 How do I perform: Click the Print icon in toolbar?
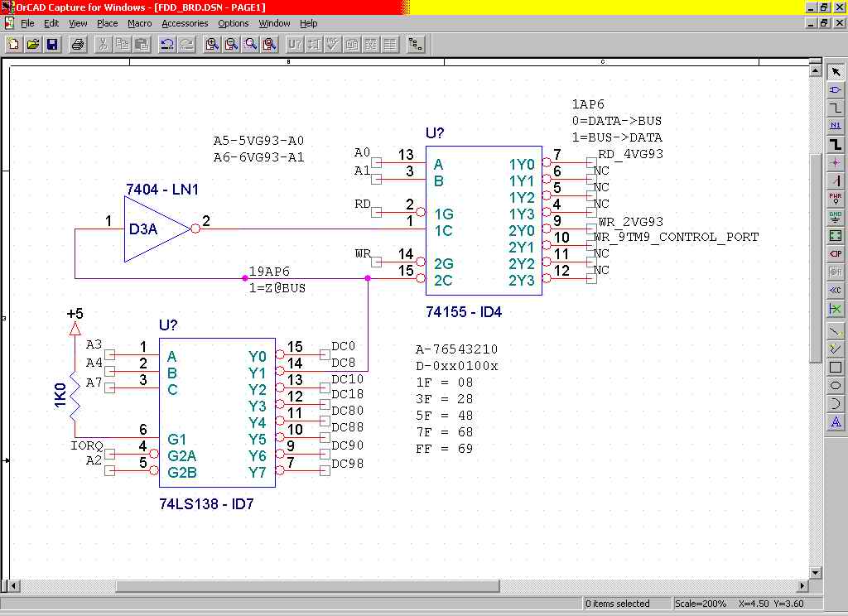tap(78, 44)
